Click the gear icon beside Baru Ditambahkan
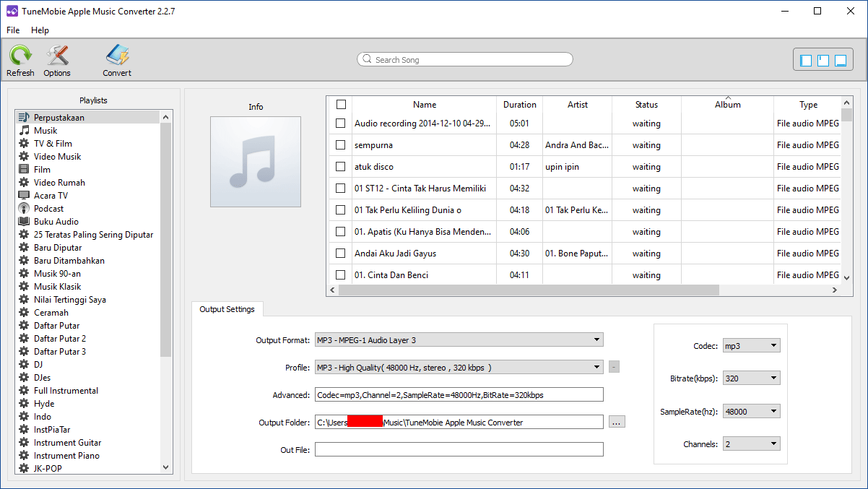The image size is (868, 489). 24,260
